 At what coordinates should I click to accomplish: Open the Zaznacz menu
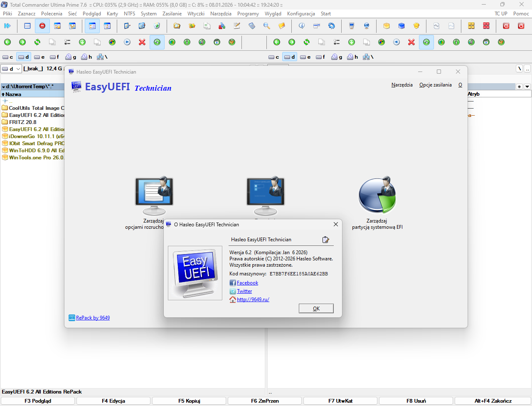(x=27, y=14)
